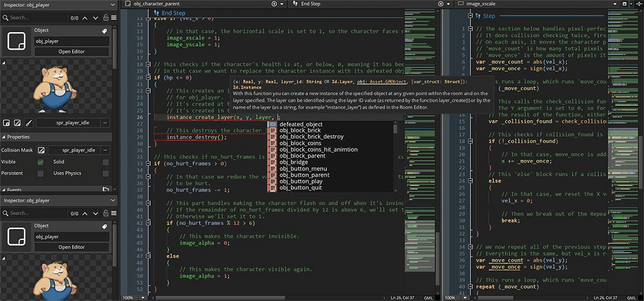Enable the Persistent checkbox
644x301 pixels.
(x=40, y=174)
